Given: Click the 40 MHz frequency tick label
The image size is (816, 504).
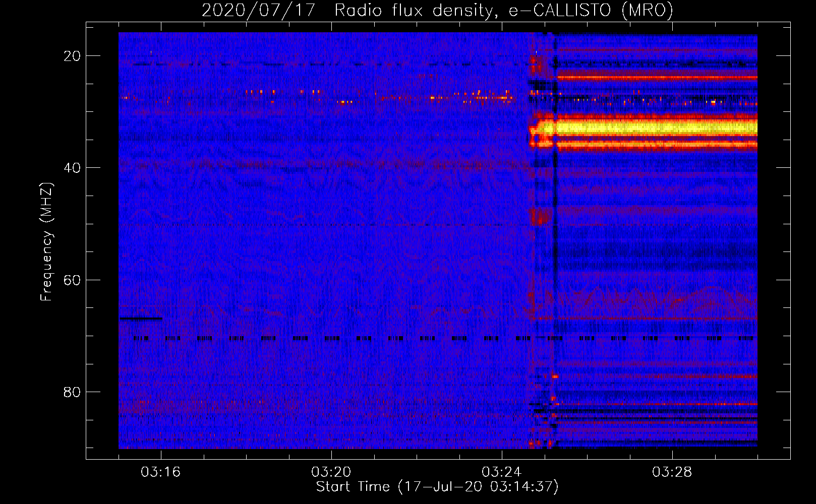Looking at the screenshot, I should (73, 168).
